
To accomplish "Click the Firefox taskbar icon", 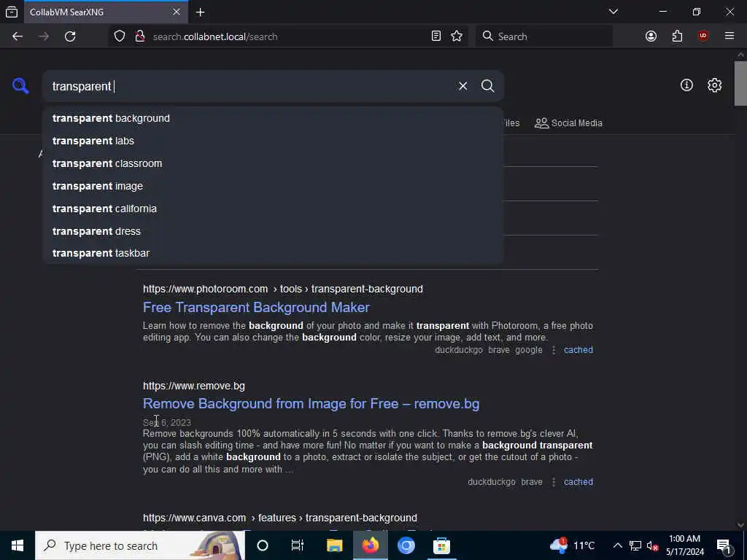I will [370, 545].
